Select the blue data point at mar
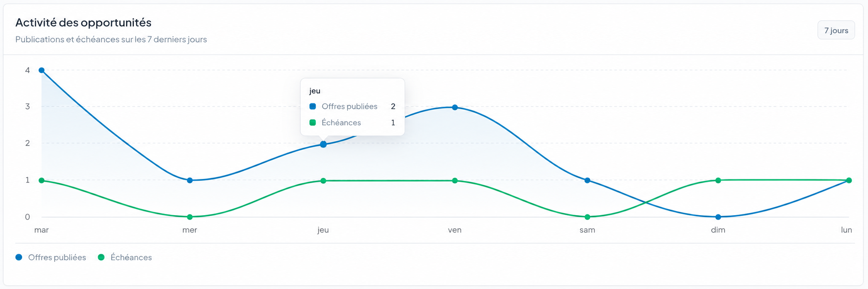This screenshot has height=289, width=868. click(x=42, y=70)
